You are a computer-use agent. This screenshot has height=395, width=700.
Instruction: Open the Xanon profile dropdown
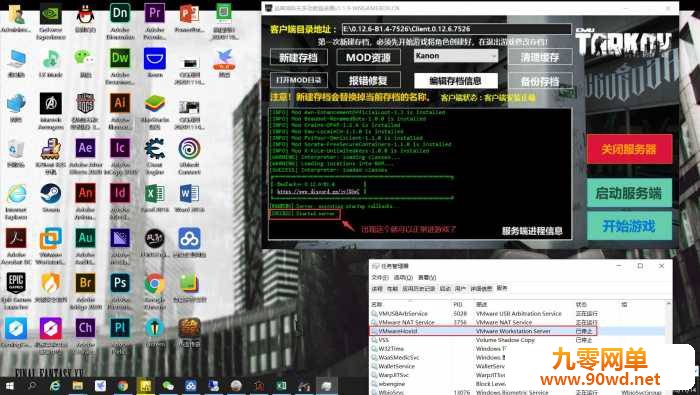point(455,56)
